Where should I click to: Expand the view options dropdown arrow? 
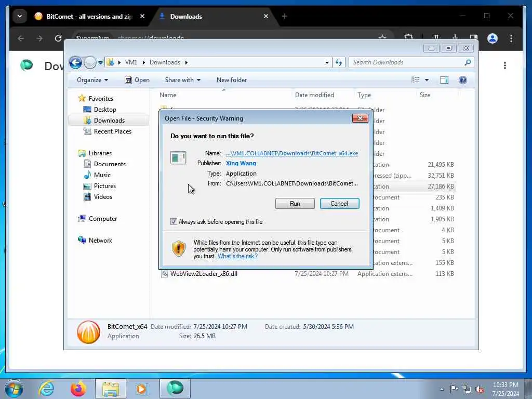pos(427,80)
